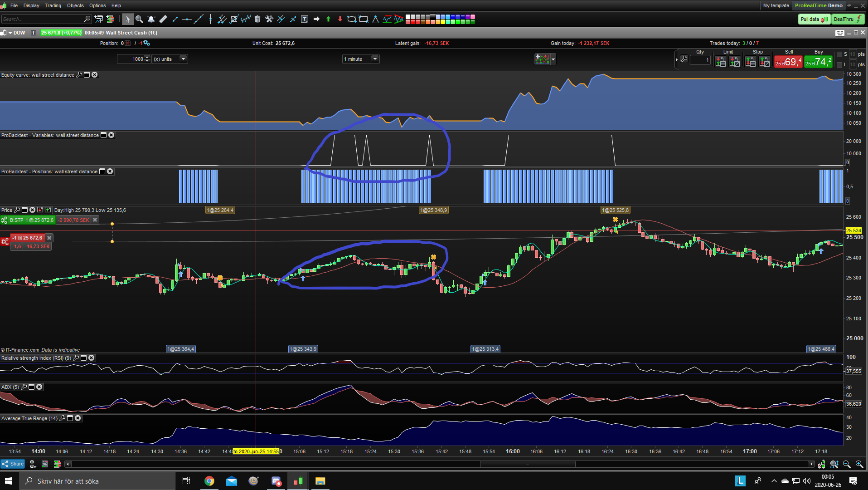This screenshot has height=490, width=868.
Task: Click the DealThru button
Action: pos(848,19)
